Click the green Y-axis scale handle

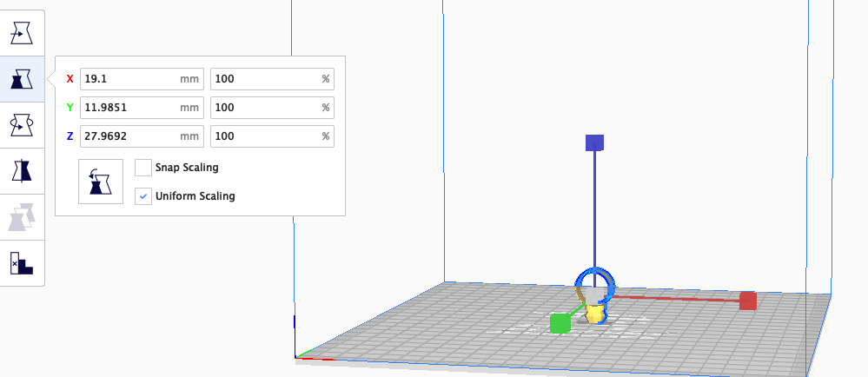560,323
